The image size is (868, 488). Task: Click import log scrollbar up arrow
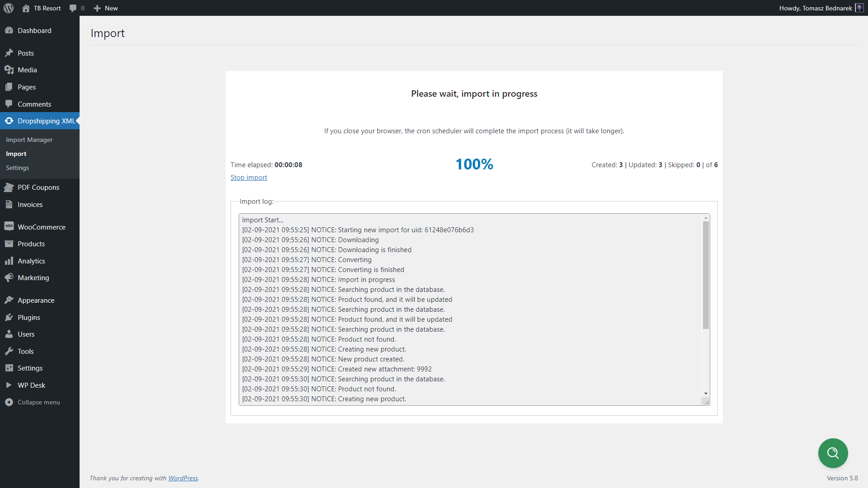(706, 218)
